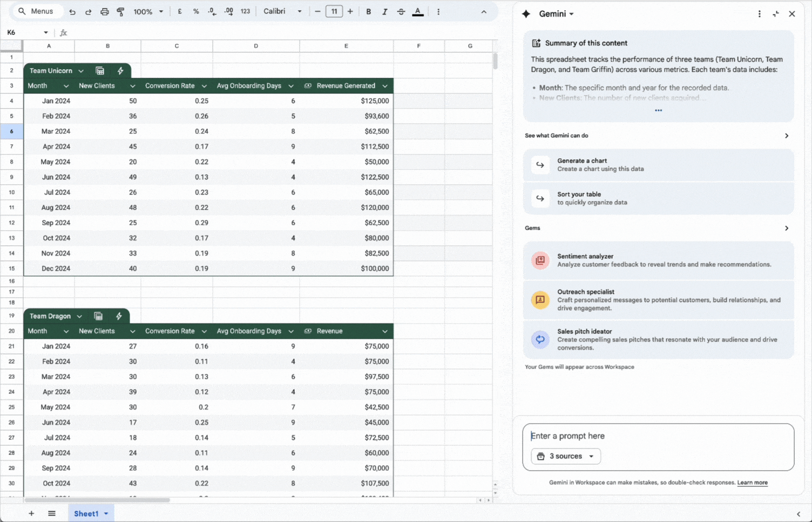This screenshot has height=522, width=812.
Task: Click the lightning quick-fill icon on Team Unicorn table
Action: pos(120,70)
